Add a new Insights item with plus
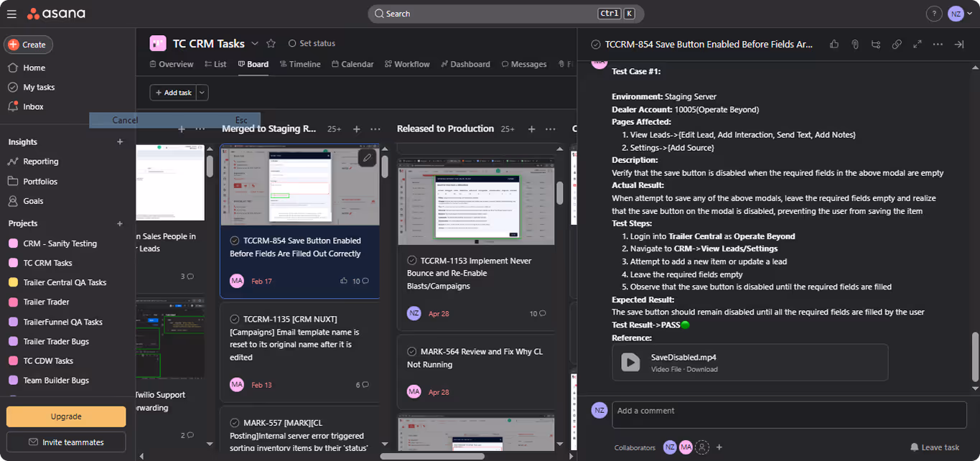This screenshot has height=461, width=980. point(120,142)
